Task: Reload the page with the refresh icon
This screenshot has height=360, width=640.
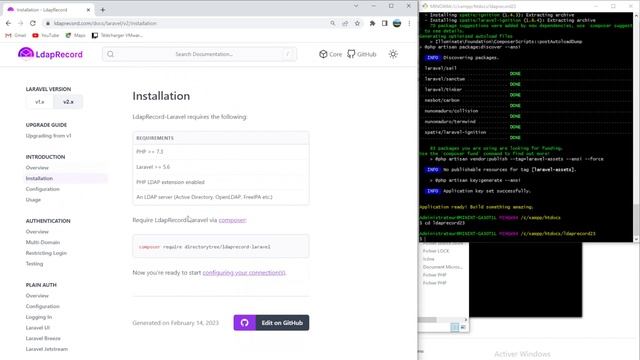Action: click(x=33, y=23)
